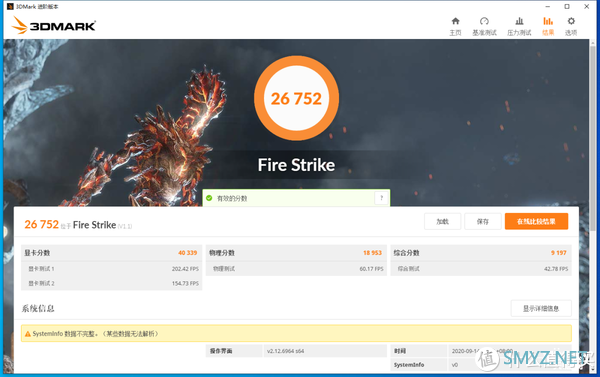Click the graphics score value 40 339

coord(188,253)
